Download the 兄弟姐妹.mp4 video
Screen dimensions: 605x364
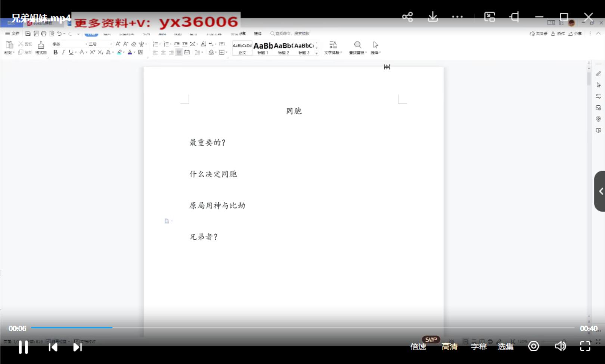pyautogui.click(x=432, y=16)
